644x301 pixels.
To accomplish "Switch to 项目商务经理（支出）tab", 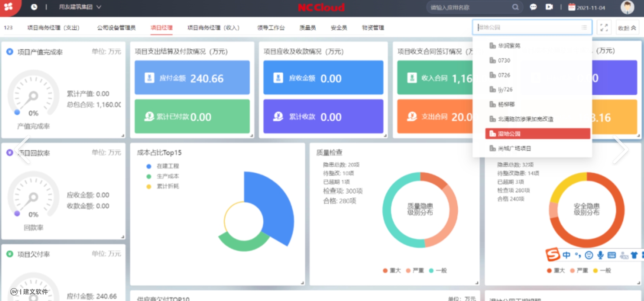I will [53, 28].
